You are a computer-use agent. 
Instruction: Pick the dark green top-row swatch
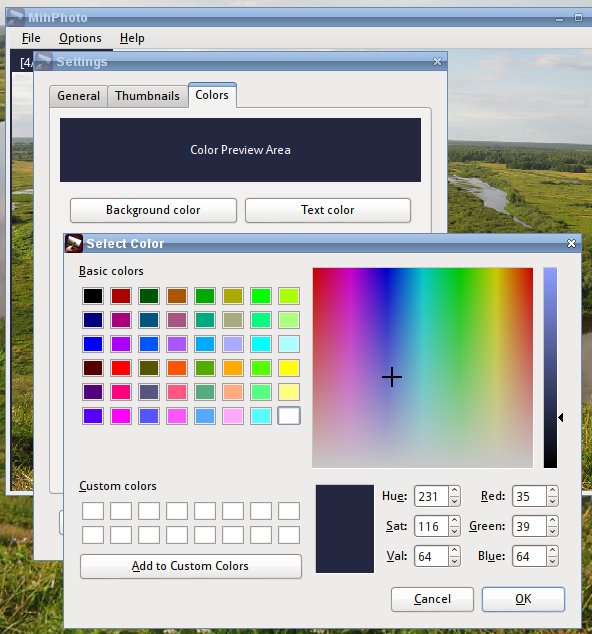point(149,296)
